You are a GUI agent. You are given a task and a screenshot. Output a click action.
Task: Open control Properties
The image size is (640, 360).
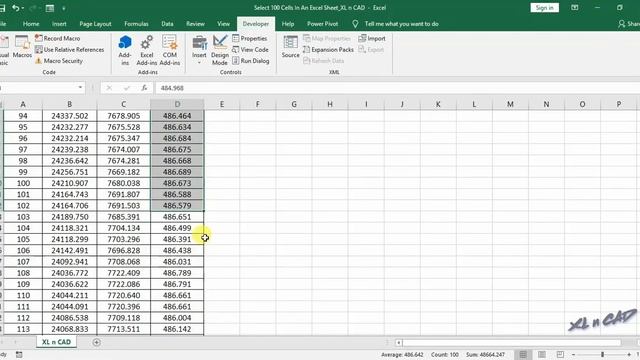[x=249, y=38]
